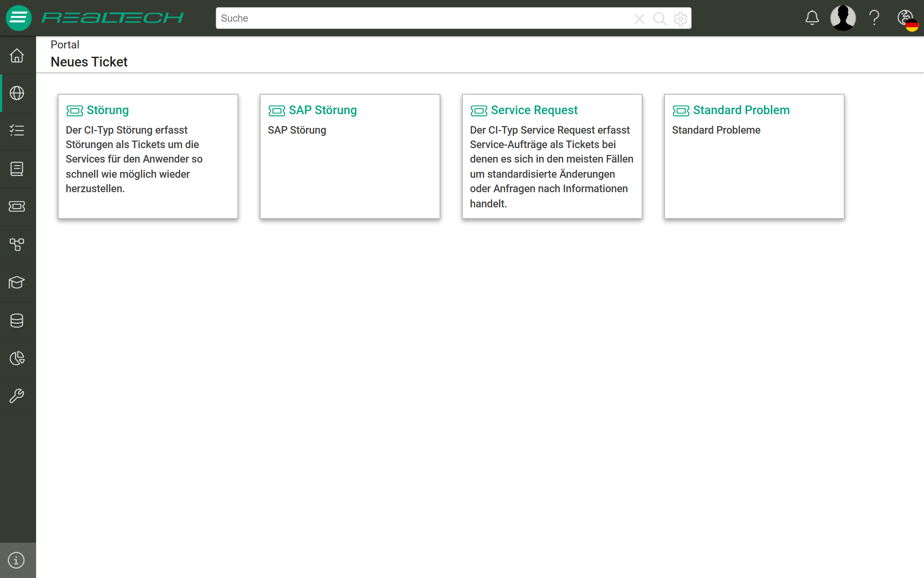Open the hamburger main menu button
Viewport: 924px width, 578px height.
18,18
